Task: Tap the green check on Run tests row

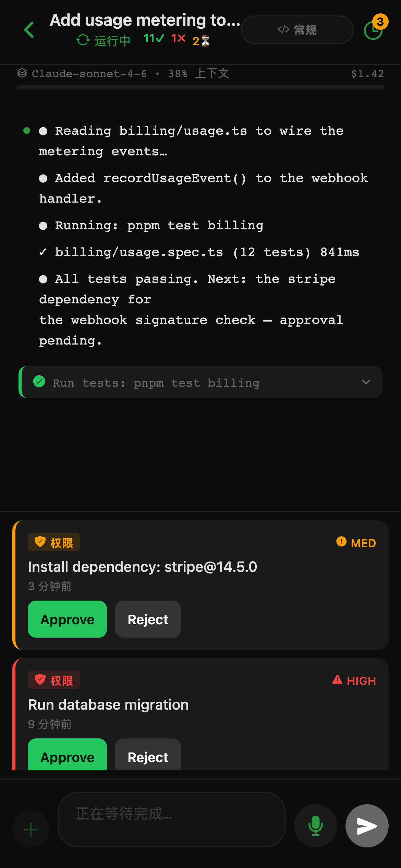Action: 39,381
